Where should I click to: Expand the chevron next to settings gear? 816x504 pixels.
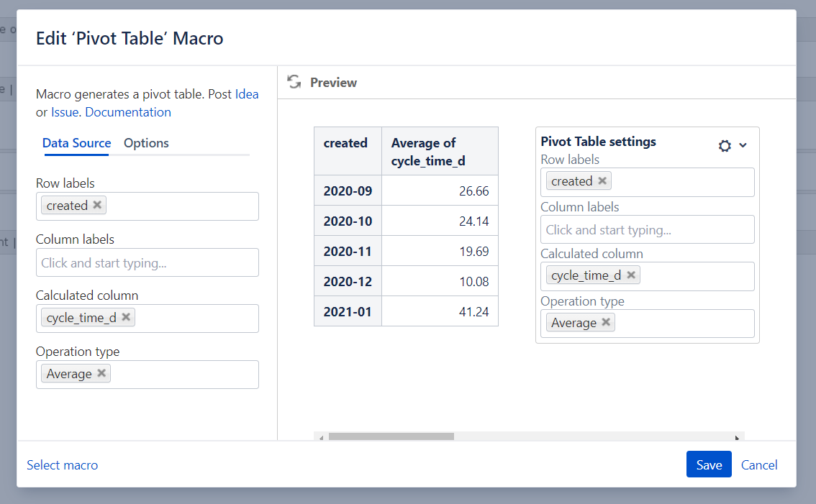coord(743,145)
